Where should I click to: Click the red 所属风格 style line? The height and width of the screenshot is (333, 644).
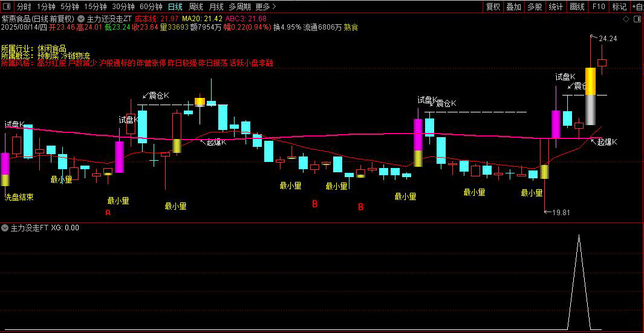[137, 63]
